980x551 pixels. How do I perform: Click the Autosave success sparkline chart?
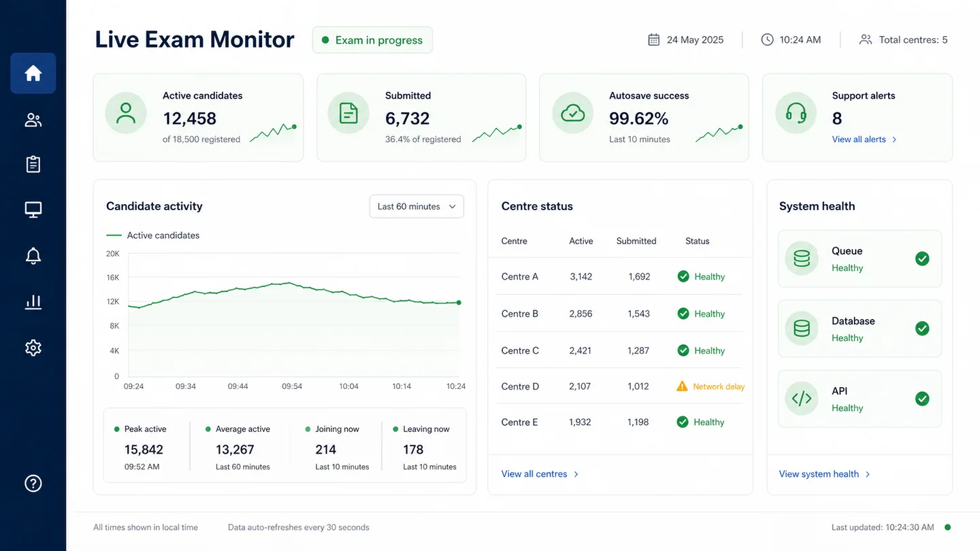pyautogui.click(x=719, y=133)
